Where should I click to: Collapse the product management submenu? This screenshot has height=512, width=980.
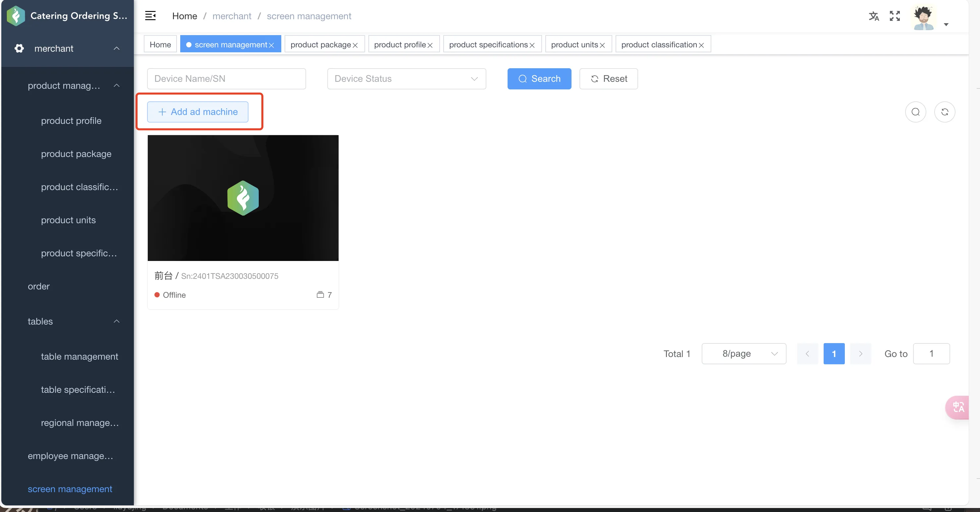pyautogui.click(x=116, y=85)
